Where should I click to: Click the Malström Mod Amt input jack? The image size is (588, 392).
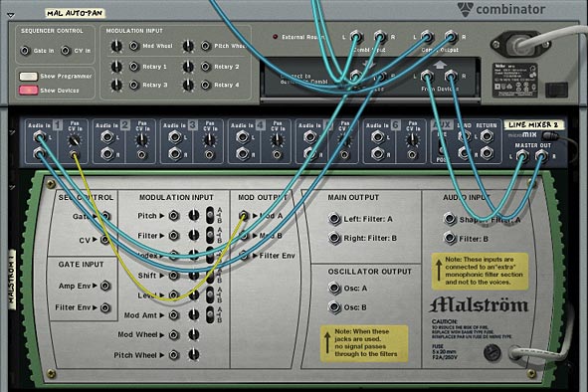point(173,315)
